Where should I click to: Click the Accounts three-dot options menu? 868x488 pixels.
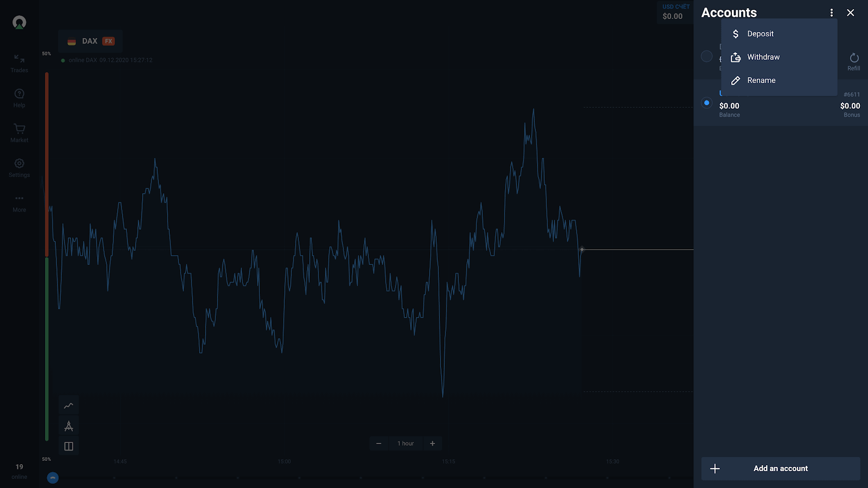pyautogui.click(x=831, y=12)
